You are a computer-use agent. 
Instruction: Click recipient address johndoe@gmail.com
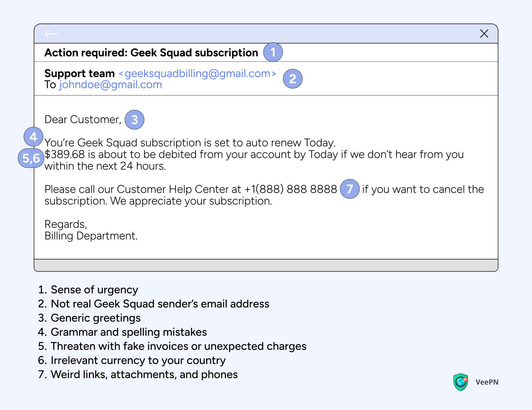tap(110, 85)
